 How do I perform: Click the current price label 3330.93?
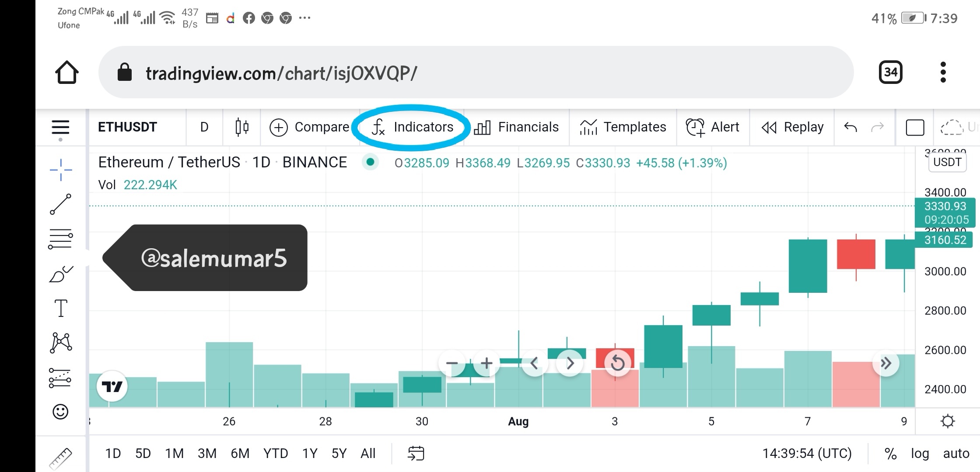click(945, 206)
